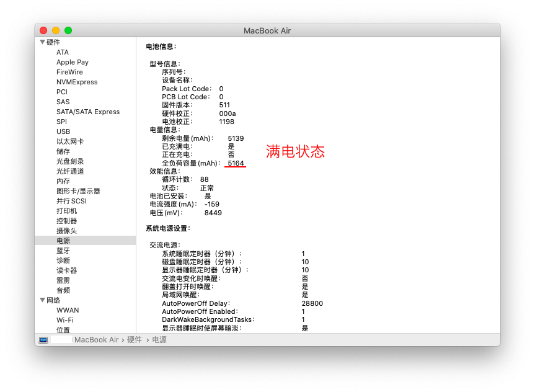This screenshot has height=392, width=535.
Task: Select 光纤通道 in the sidebar
Action: click(x=70, y=171)
